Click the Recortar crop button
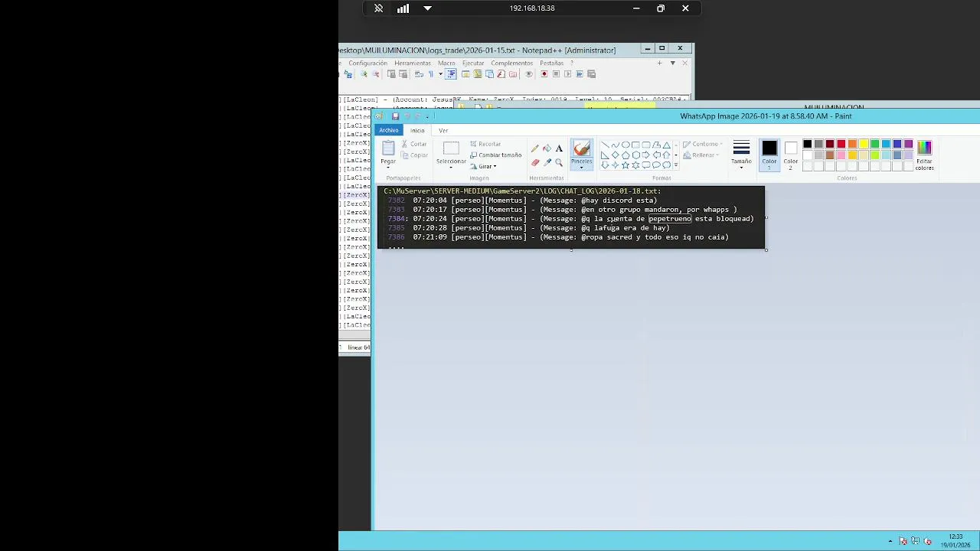 tap(485, 144)
